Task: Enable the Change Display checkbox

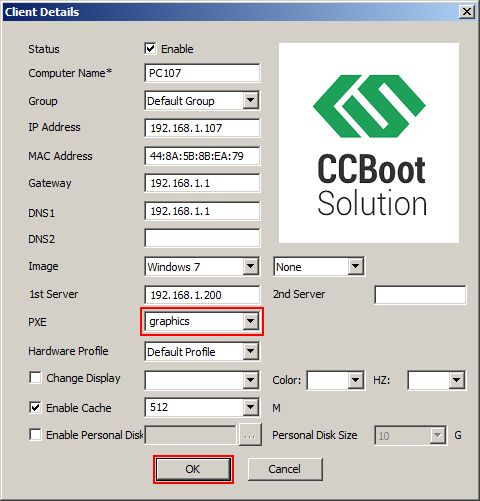Action: click(x=35, y=378)
